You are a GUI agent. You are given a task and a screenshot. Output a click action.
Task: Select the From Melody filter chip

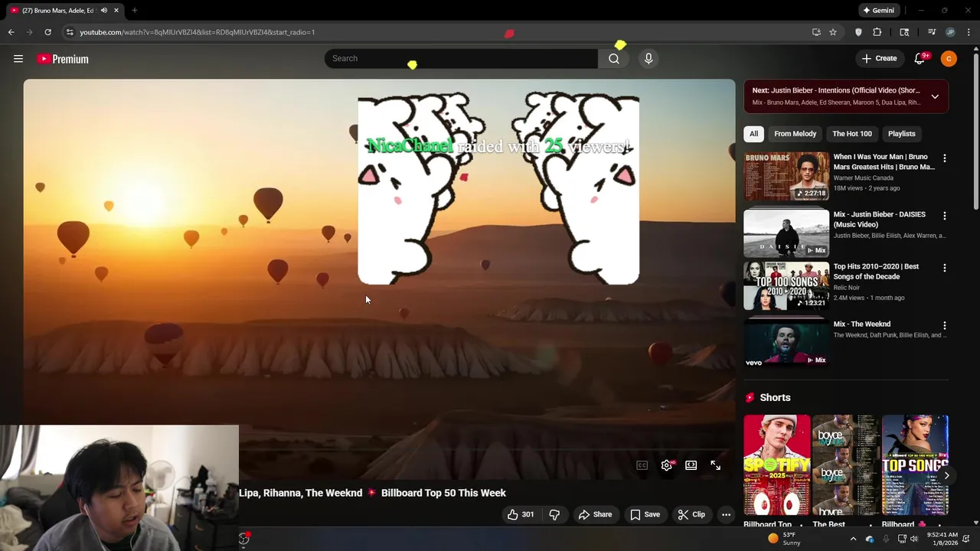(795, 134)
